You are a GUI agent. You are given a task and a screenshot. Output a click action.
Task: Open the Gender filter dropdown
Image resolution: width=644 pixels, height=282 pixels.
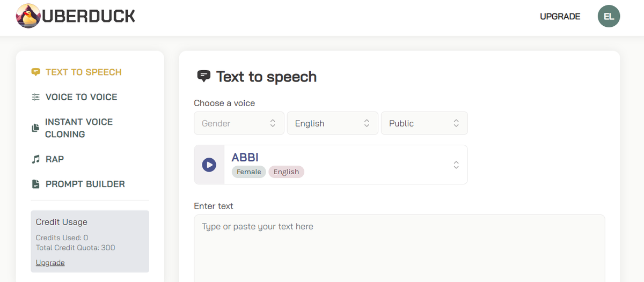tap(239, 123)
